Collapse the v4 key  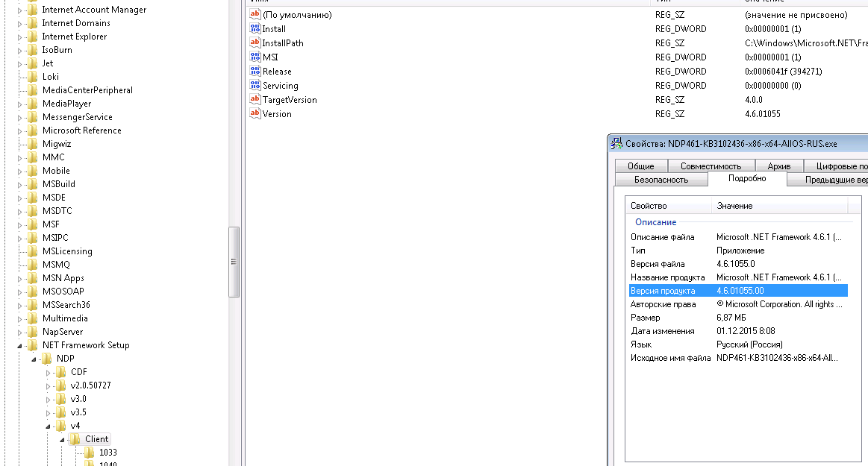48,426
